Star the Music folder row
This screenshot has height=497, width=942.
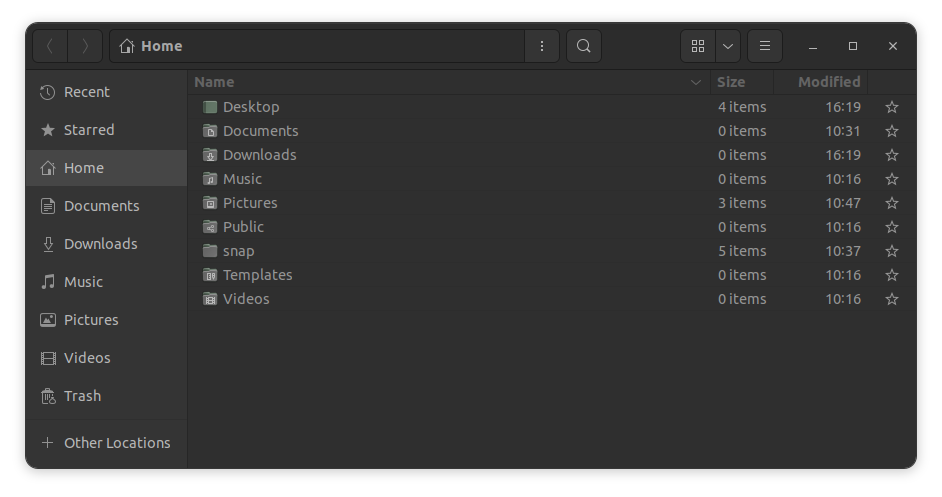click(x=892, y=179)
